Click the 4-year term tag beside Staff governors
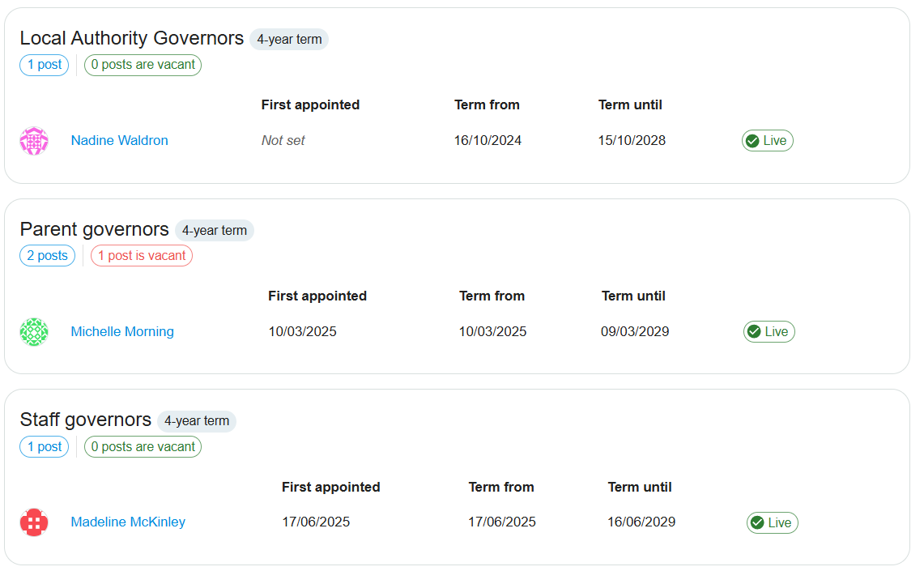This screenshot has height=571, width=924. click(197, 421)
